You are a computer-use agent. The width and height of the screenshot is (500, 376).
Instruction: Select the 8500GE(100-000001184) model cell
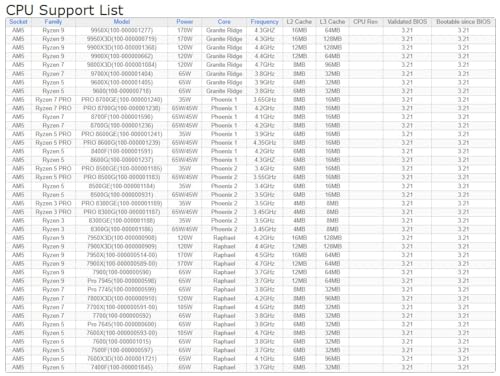coord(122,186)
